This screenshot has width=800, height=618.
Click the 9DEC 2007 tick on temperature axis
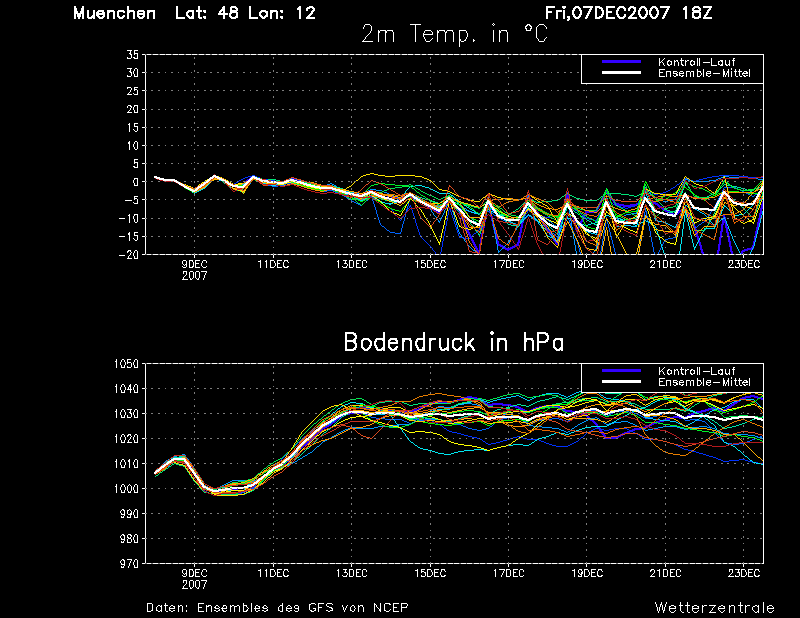point(194,270)
